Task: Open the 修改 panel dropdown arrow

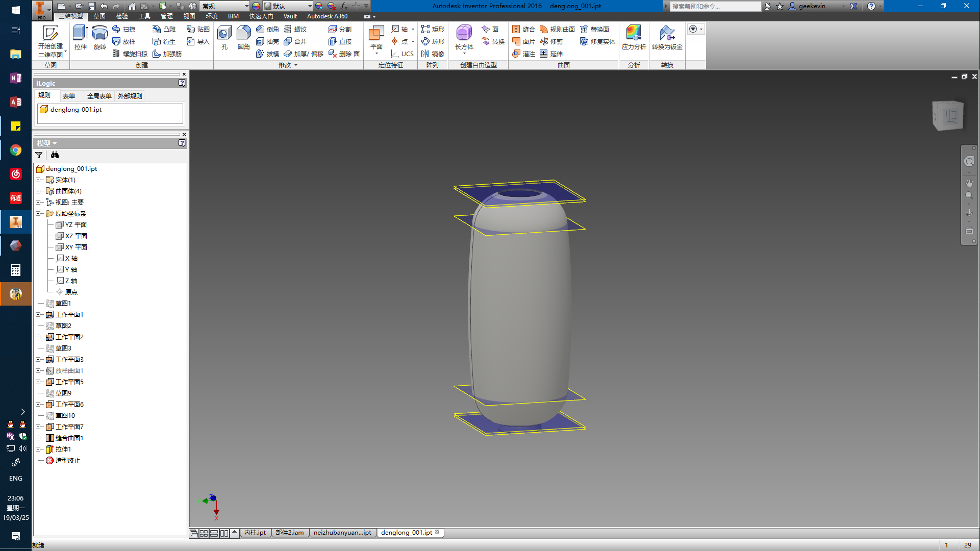Action: (296, 65)
